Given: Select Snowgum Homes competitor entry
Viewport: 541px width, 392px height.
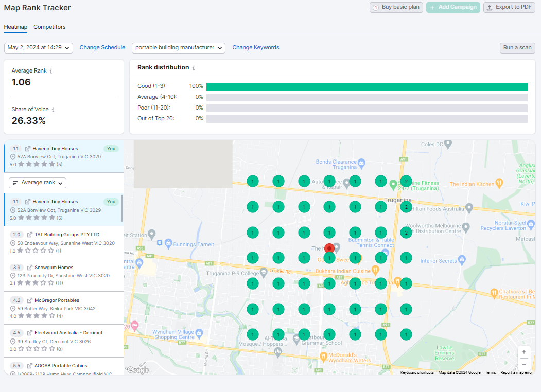Looking at the screenshot, I should (64, 275).
